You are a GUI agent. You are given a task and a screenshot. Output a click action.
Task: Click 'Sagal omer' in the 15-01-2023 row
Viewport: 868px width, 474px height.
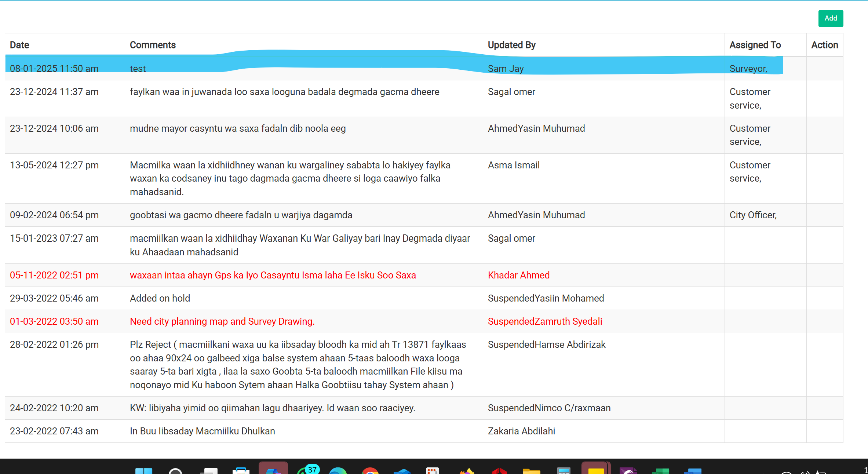[511, 238]
